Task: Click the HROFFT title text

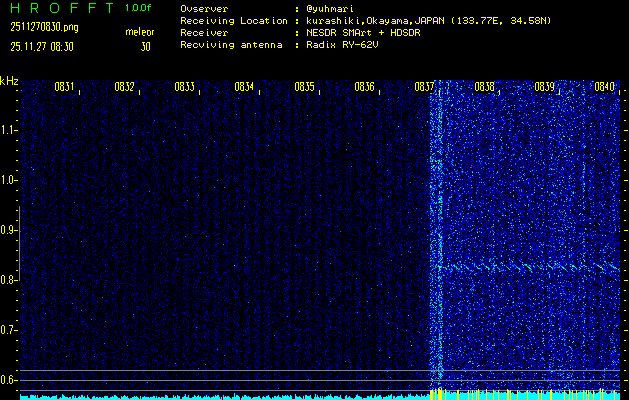Action: (63, 8)
